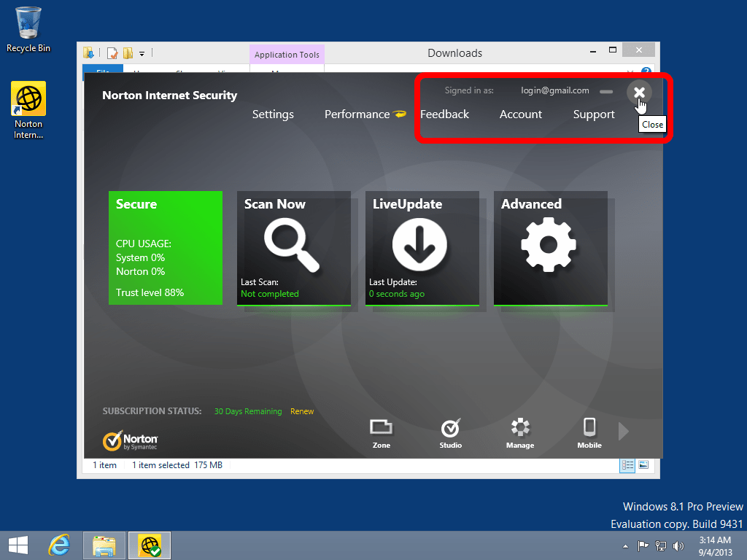
Task: Click the Norton by Symantec logo
Action: coord(130,441)
